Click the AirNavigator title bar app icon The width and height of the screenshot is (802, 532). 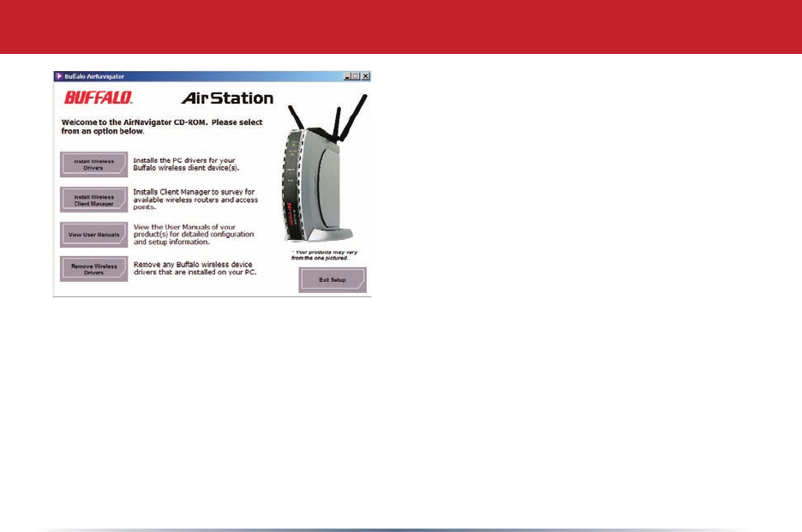coord(59,76)
